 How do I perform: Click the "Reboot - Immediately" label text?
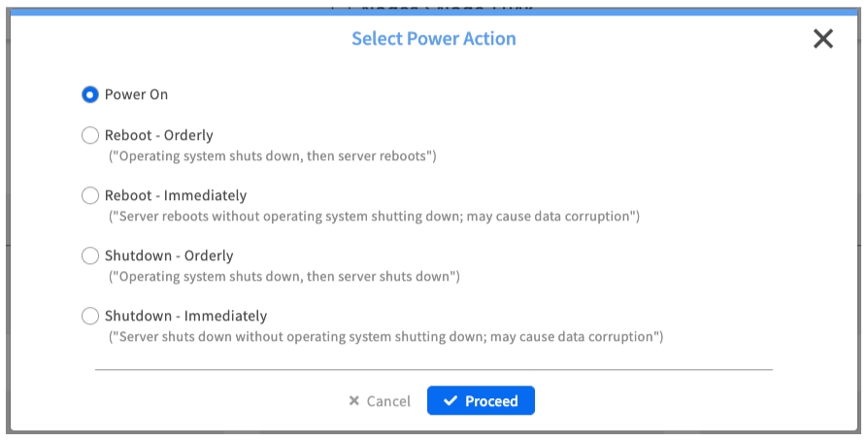[x=176, y=195]
